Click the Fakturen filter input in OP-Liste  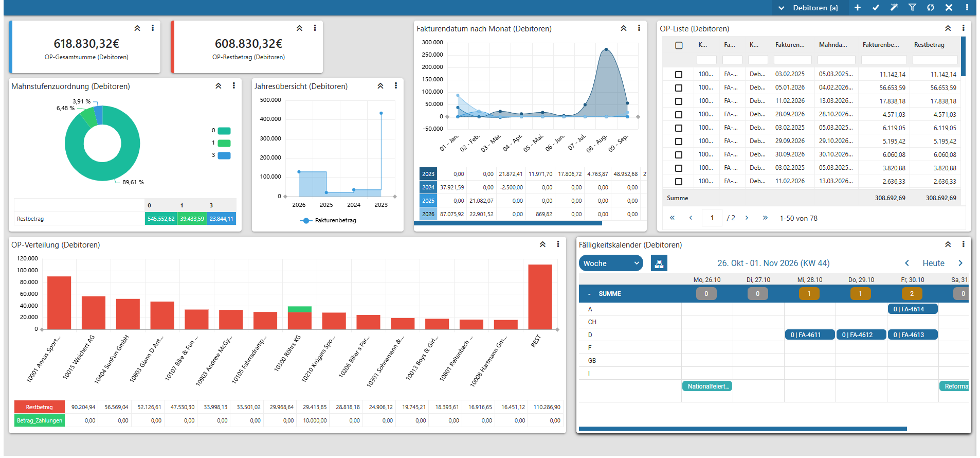point(792,60)
